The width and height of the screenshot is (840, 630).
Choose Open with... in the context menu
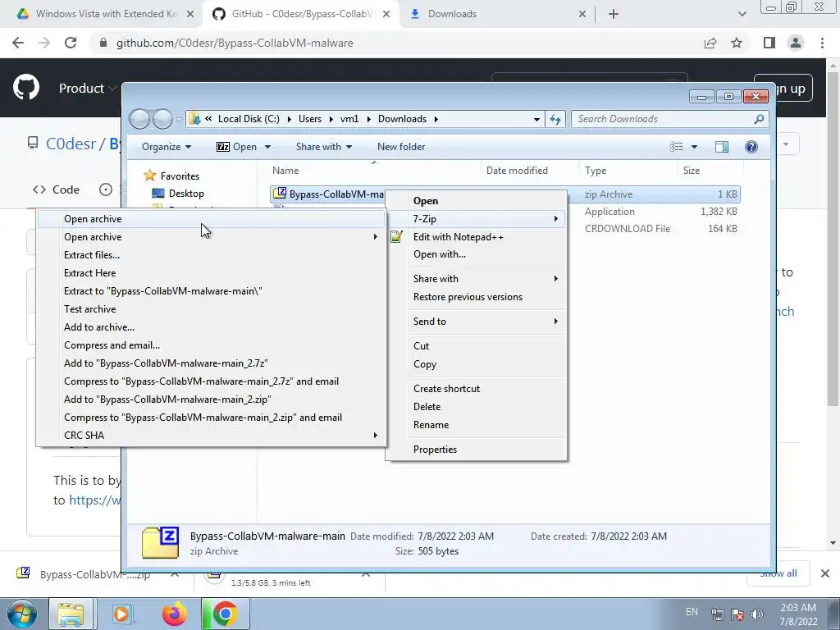point(476,254)
